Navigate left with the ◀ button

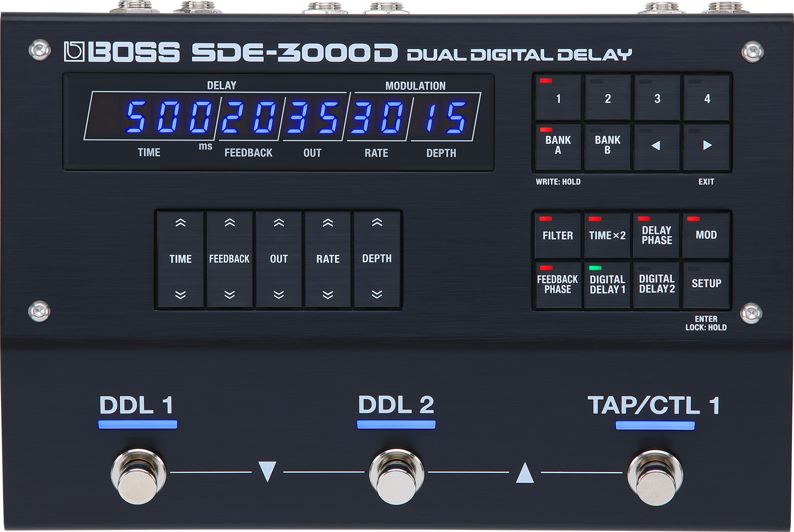657,146
